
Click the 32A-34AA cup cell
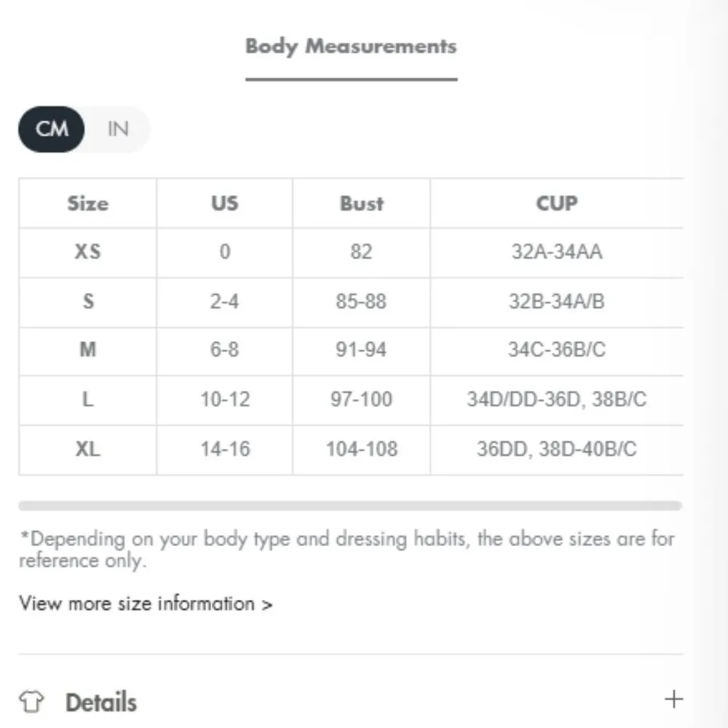click(556, 252)
